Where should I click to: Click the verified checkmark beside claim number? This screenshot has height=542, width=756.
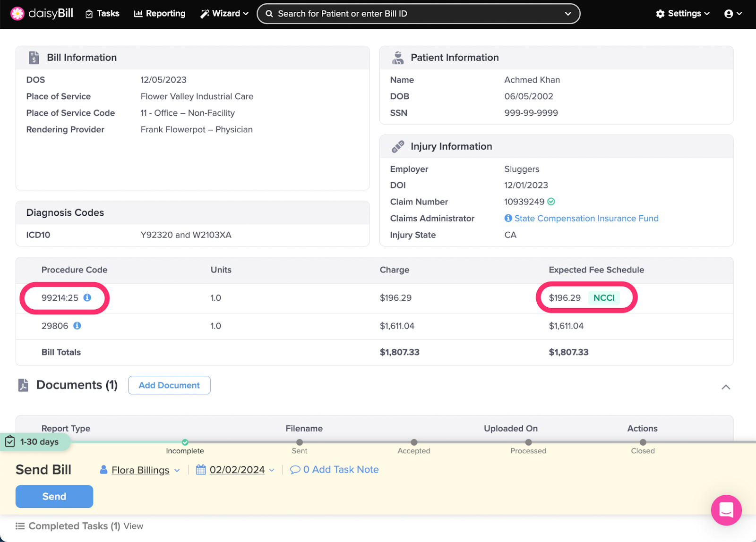pyautogui.click(x=551, y=202)
